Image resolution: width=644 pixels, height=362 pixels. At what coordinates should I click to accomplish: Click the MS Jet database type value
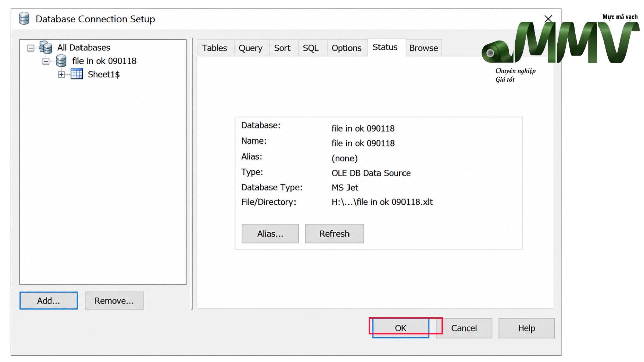(x=345, y=188)
